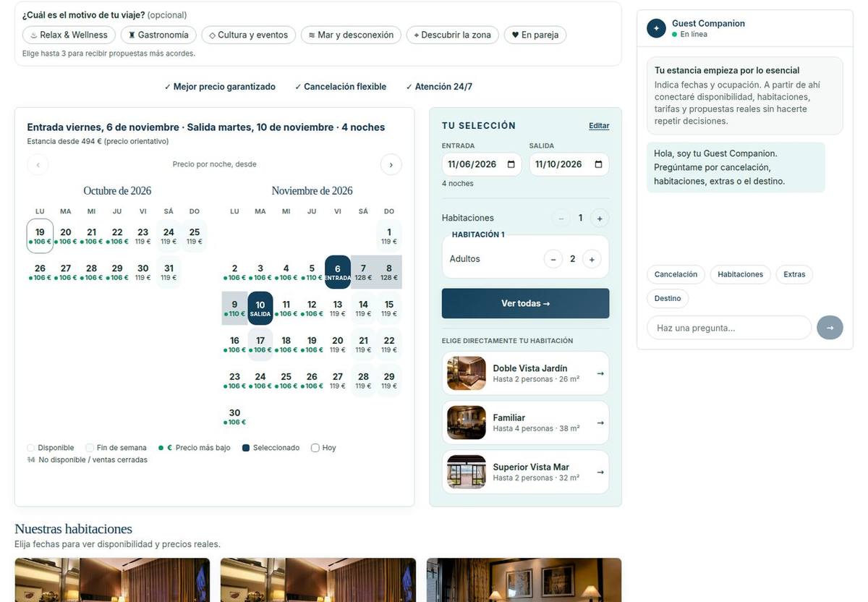The image size is (868, 602).
Task: Open the Superior Vista Mar room arrow
Action: pos(600,472)
